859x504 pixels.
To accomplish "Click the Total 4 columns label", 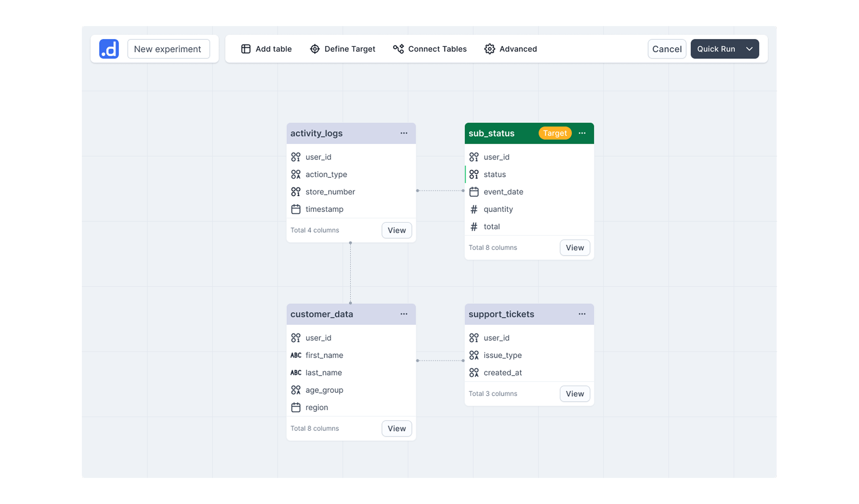I will coord(315,230).
